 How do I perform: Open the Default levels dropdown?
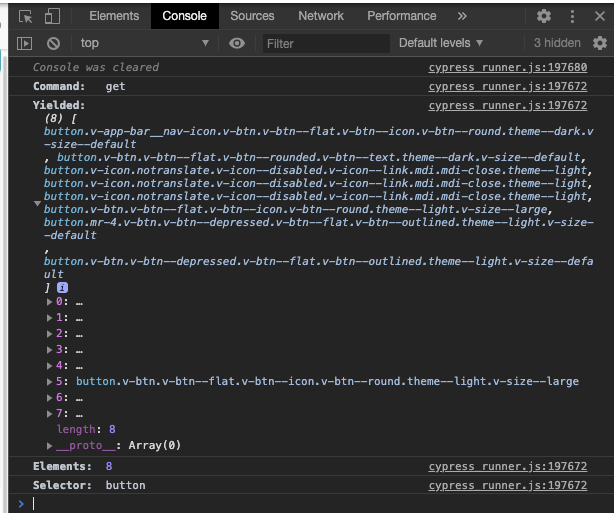[441, 43]
